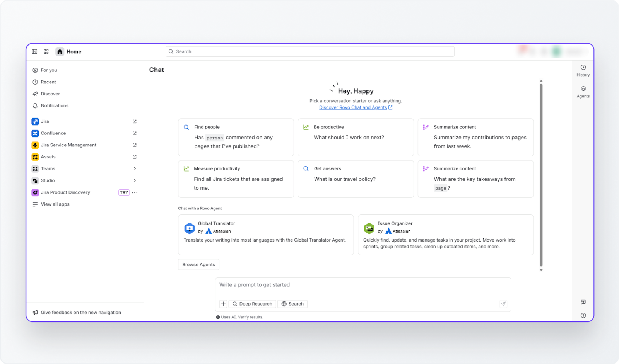Click the Browse Agents button
The height and width of the screenshot is (364, 619).
pyautogui.click(x=198, y=265)
